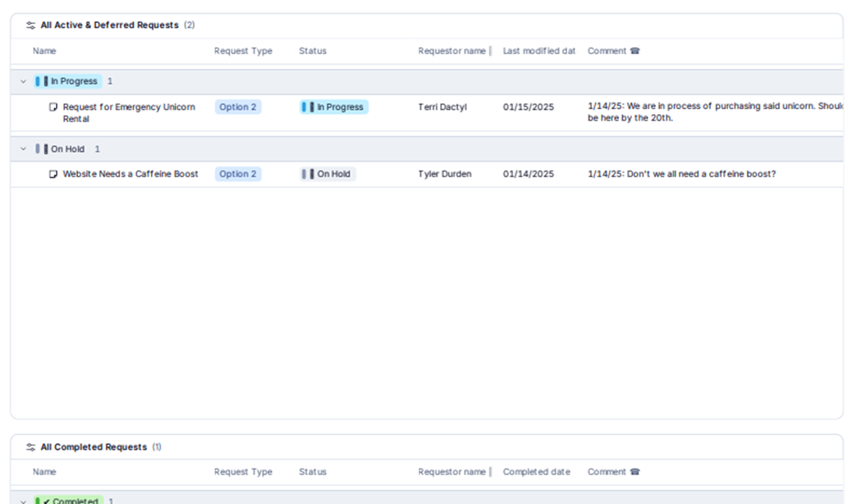The width and height of the screenshot is (852, 504).
Task: Click the document icon beside Request for Emergency Unicorn Rental
Action: (x=53, y=107)
